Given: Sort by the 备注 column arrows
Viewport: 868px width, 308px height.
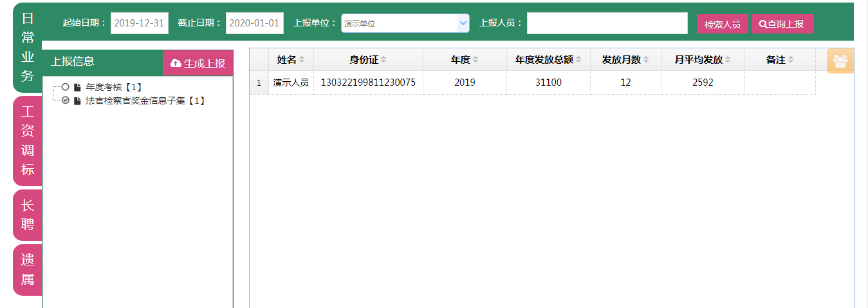Looking at the screenshot, I should [791, 60].
